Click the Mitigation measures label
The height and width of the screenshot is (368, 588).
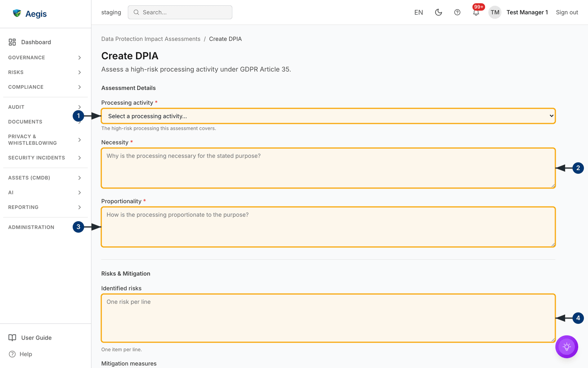coord(129,364)
